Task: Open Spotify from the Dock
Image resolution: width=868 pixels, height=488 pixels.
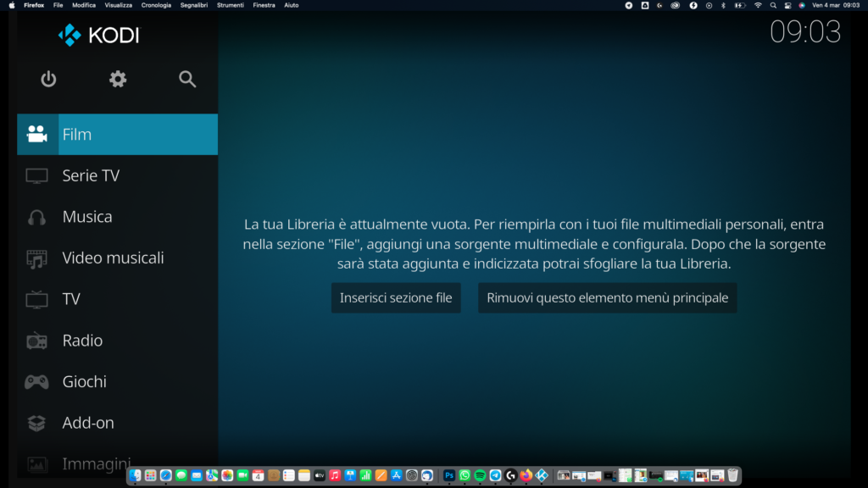Action: click(480, 475)
